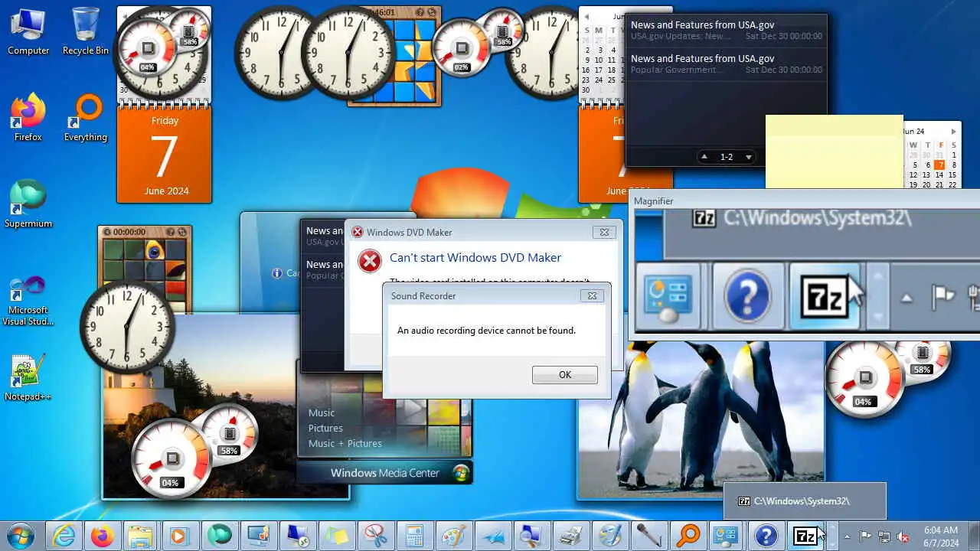Launch Windows Media Player from taskbar
Image resolution: width=980 pixels, height=551 pixels.
click(181, 536)
